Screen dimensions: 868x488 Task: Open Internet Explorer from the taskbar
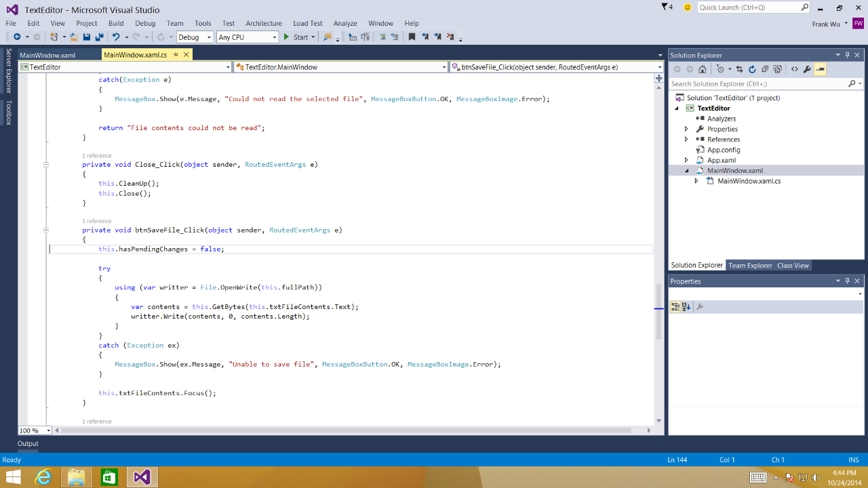[x=43, y=477]
